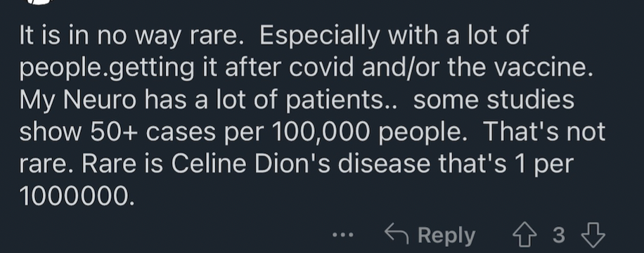Tap the Reply text label

click(x=446, y=235)
